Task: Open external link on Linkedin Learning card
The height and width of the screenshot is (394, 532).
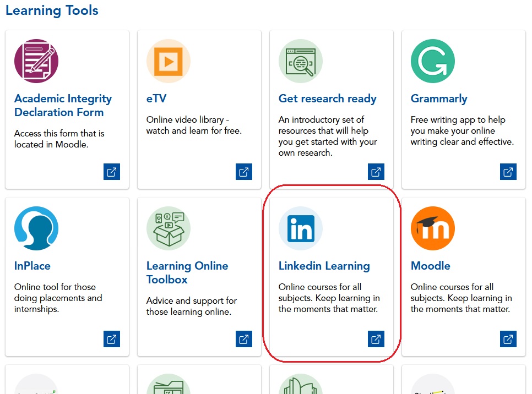Action: [376, 339]
